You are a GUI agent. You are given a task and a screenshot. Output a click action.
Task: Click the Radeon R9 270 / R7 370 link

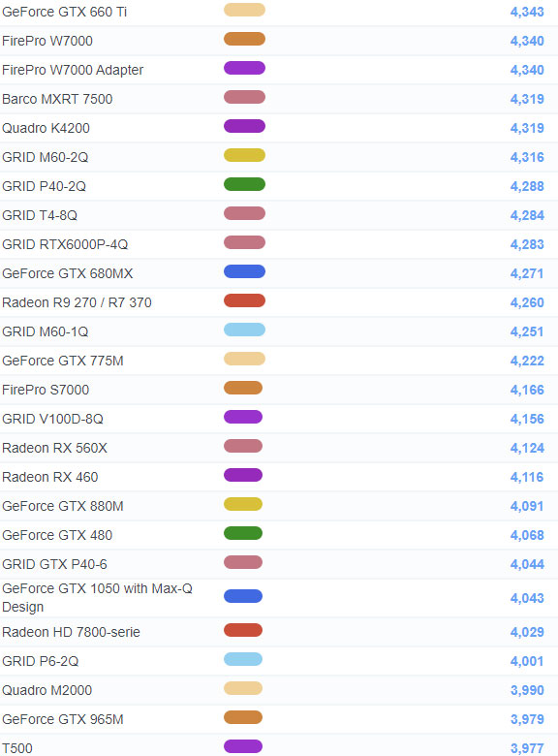point(77,302)
